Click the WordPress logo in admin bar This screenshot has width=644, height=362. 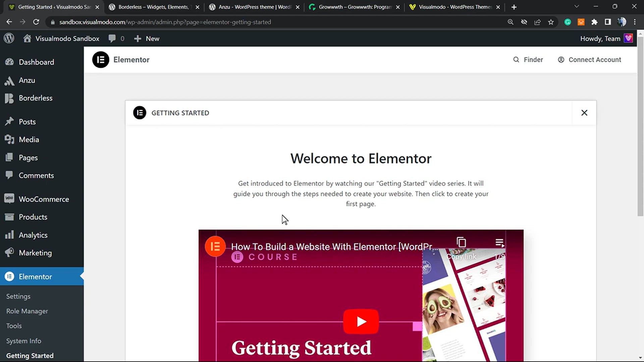[x=9, y=38]
